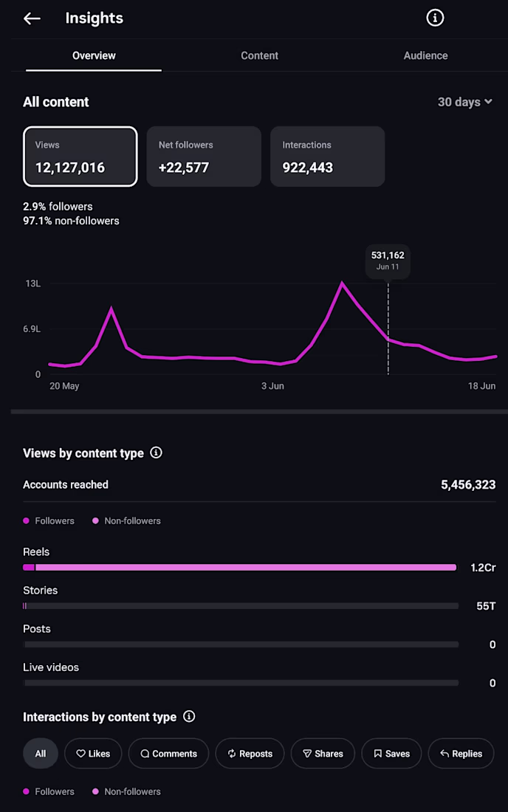
Task: Click the Stories label
Action: pos(41,591)
